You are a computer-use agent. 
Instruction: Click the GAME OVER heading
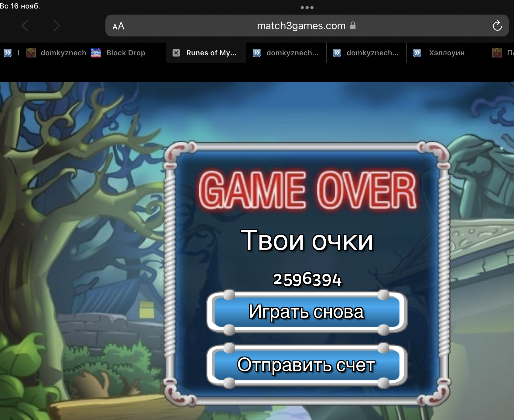[307, 190]
